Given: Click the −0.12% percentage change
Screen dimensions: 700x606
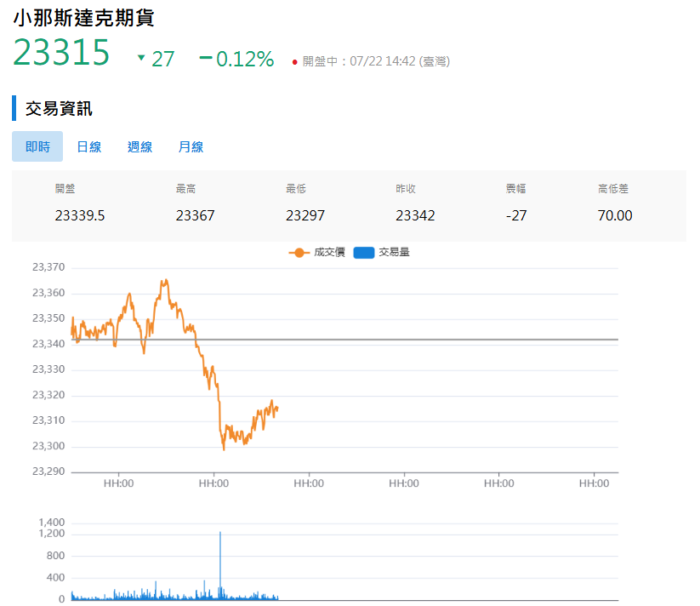Looking at the screenshot, I should (x=236, y=59).
